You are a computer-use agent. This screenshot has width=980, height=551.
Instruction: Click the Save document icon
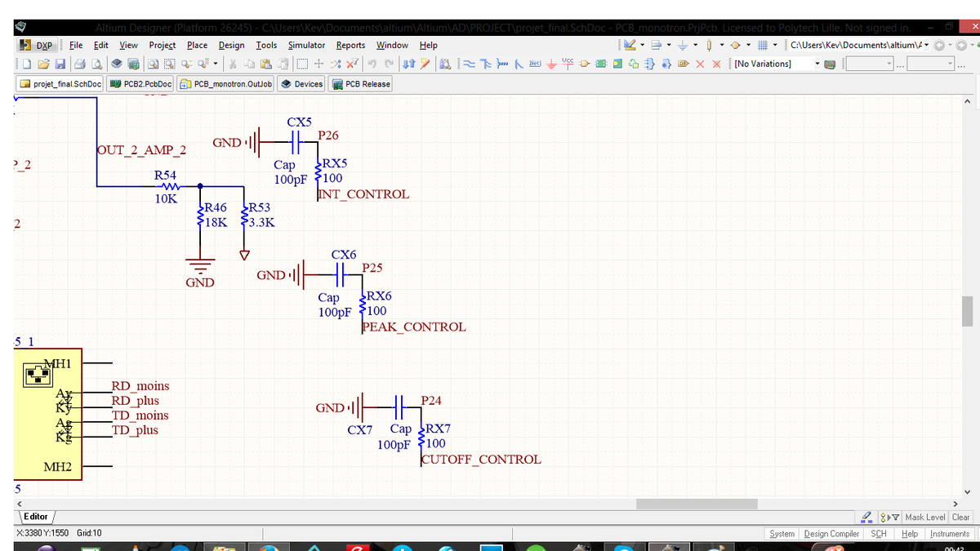click(60, 64)
